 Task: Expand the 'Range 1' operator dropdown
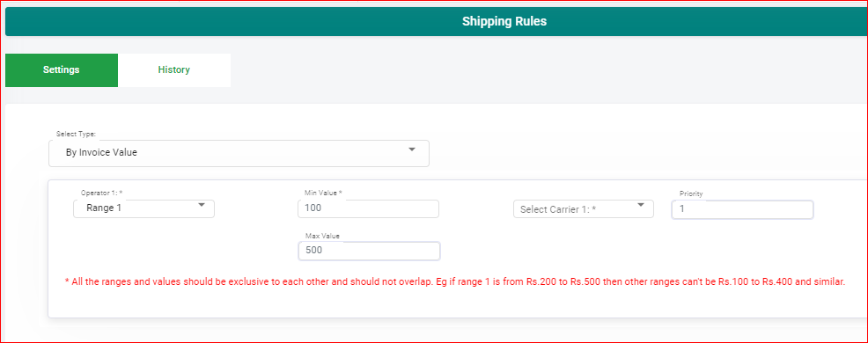pyautogui.click(x=143, y=208)
